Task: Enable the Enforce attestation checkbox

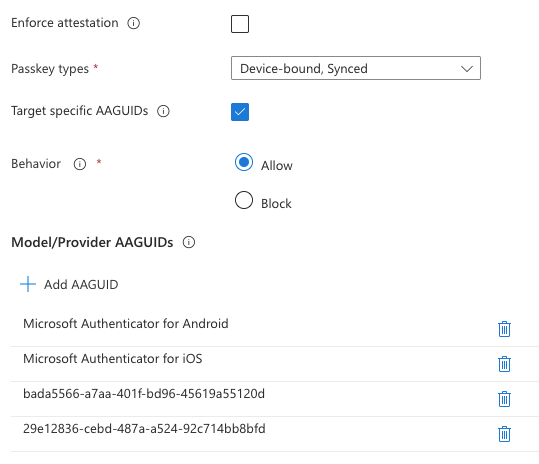Action: tap(240, 24)
